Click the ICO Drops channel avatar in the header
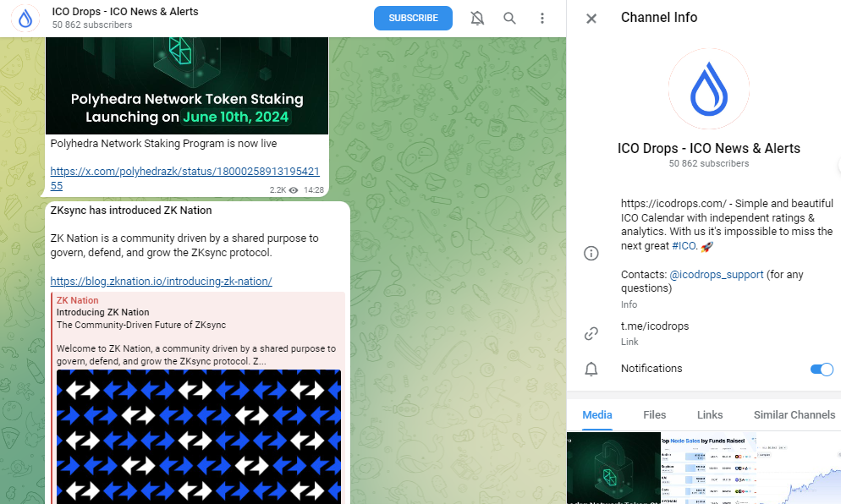Image resolution: width=841 pixels, height=504 pixels. tap(25, 18)
